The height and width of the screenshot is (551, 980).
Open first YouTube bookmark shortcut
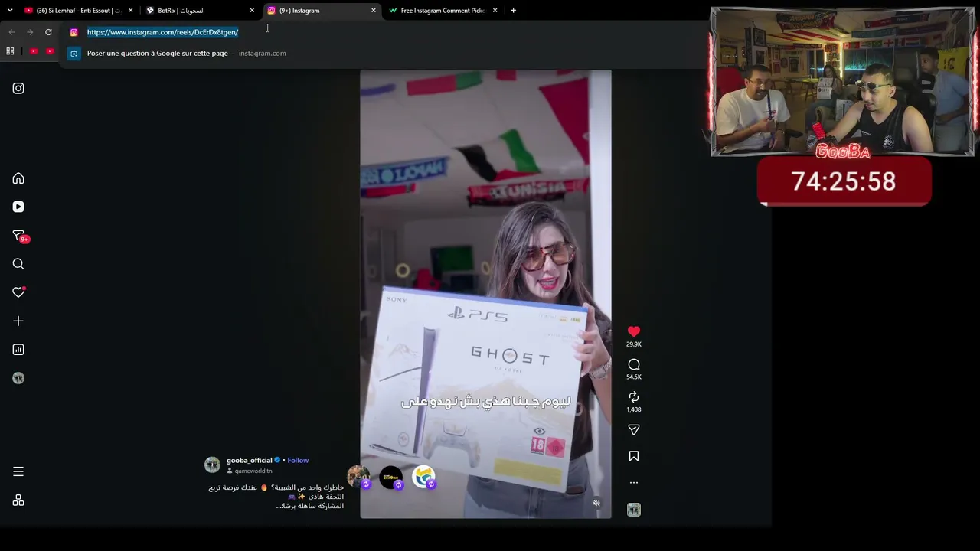34,51
